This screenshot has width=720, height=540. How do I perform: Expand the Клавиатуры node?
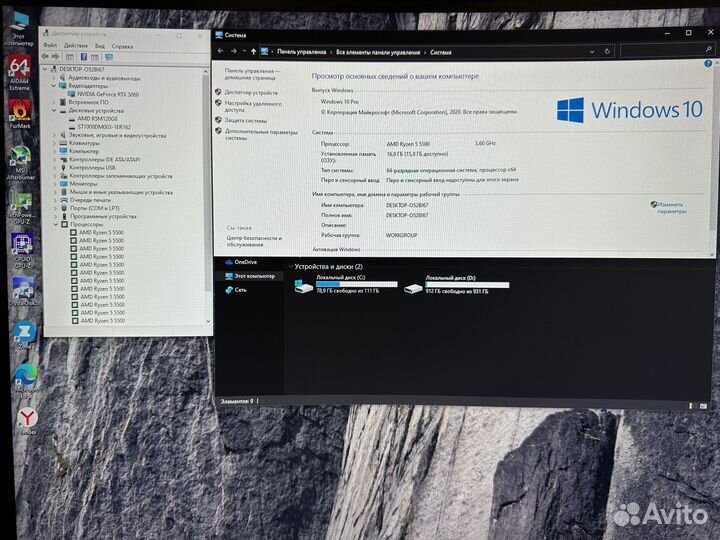55,143
